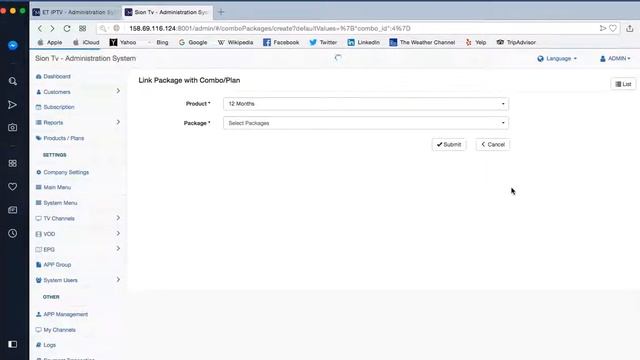Open the Product dropdown showing 12 Months
Screen dimensions: 640x360
pyautogui.click(x=366, y=104)
